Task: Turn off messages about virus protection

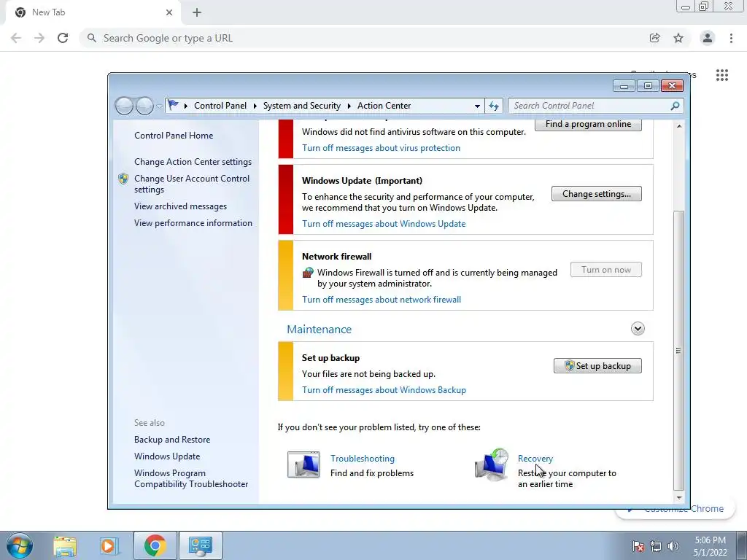Action: coord(381,148)
